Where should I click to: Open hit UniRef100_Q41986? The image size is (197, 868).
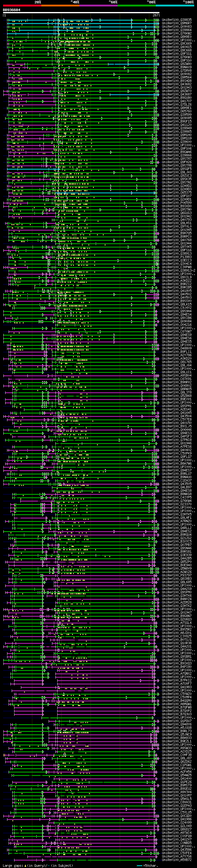point(177,819)
